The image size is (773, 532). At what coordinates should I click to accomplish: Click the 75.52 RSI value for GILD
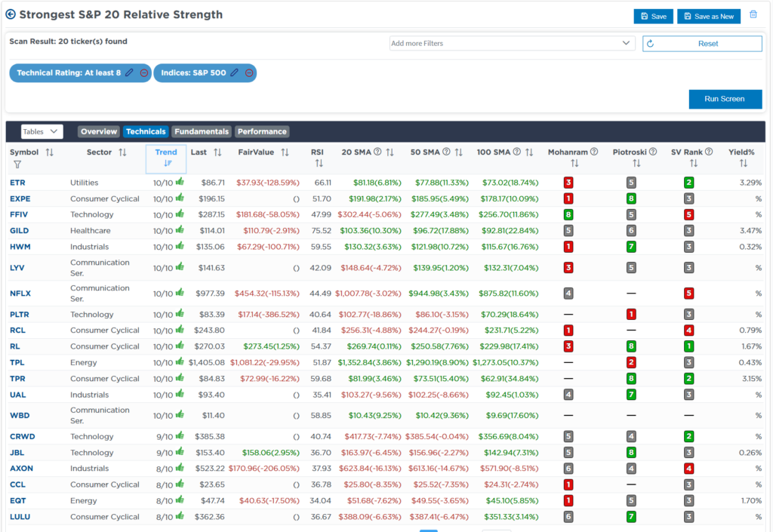[321, 231]
